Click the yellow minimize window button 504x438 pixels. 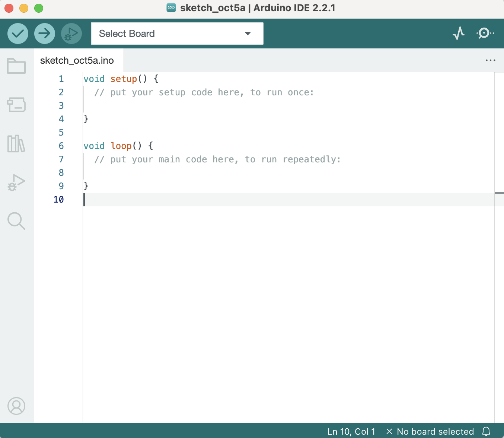[x=24, y=8]
